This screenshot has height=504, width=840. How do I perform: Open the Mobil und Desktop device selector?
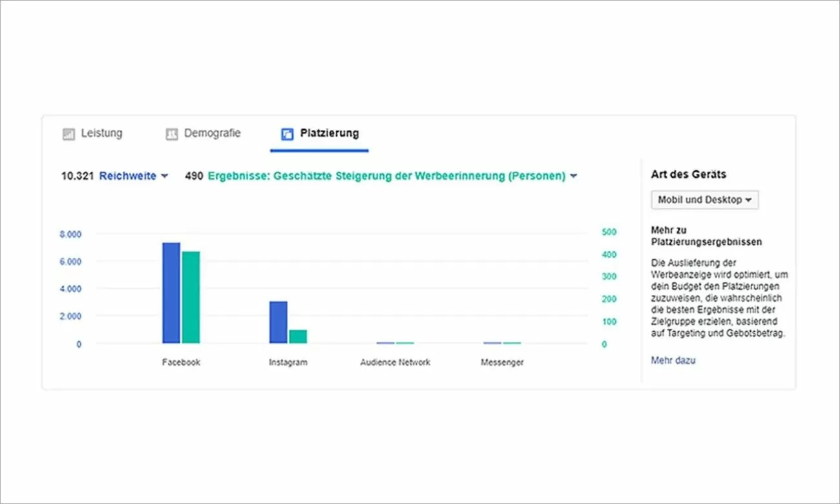point(704,200)
